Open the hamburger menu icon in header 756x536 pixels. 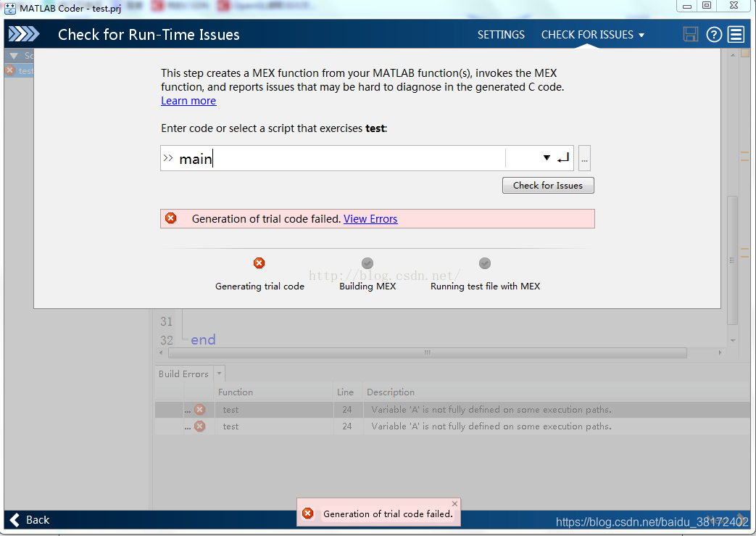tap(736, 34)
